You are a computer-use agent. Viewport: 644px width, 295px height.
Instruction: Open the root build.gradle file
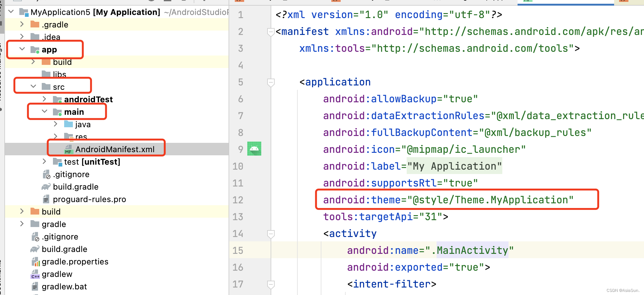pyautogui.click(x=64, y=249)
